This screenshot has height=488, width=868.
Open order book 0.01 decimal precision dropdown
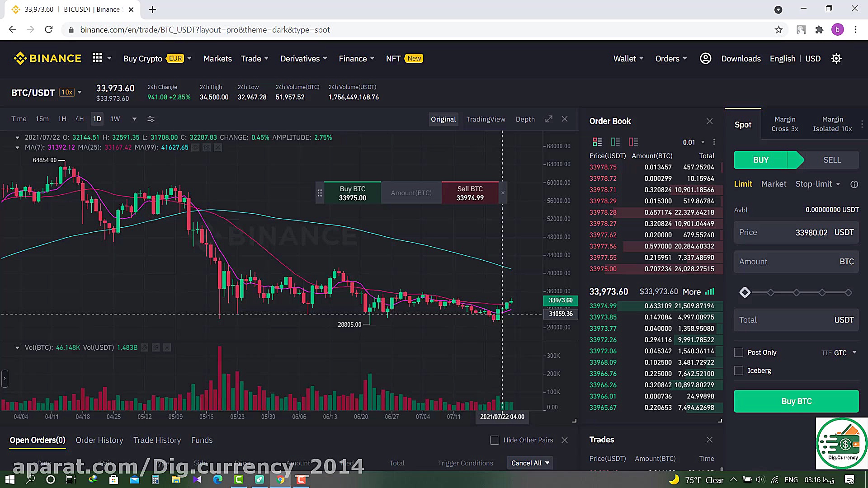pyautogui.click(x=694, y=142)
